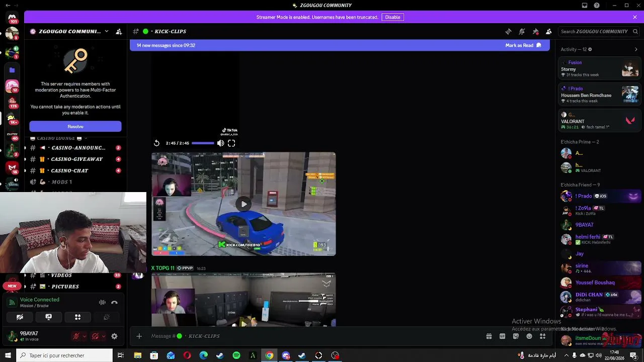Undeafen the headphones
Image resolution: width=644 pixels, height=362 pixels.
(95, 336)
